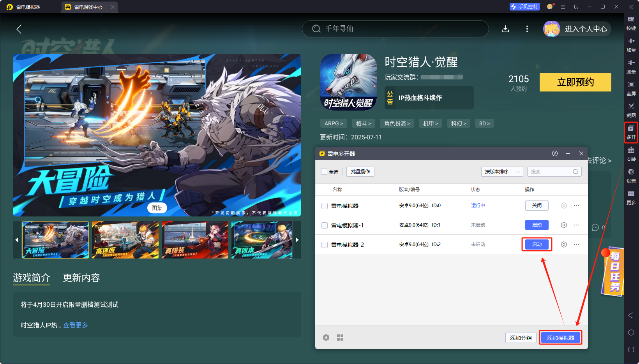639x364 pixels.
Task: Click the 减量 volume down icon
Action: pos(631,67)
